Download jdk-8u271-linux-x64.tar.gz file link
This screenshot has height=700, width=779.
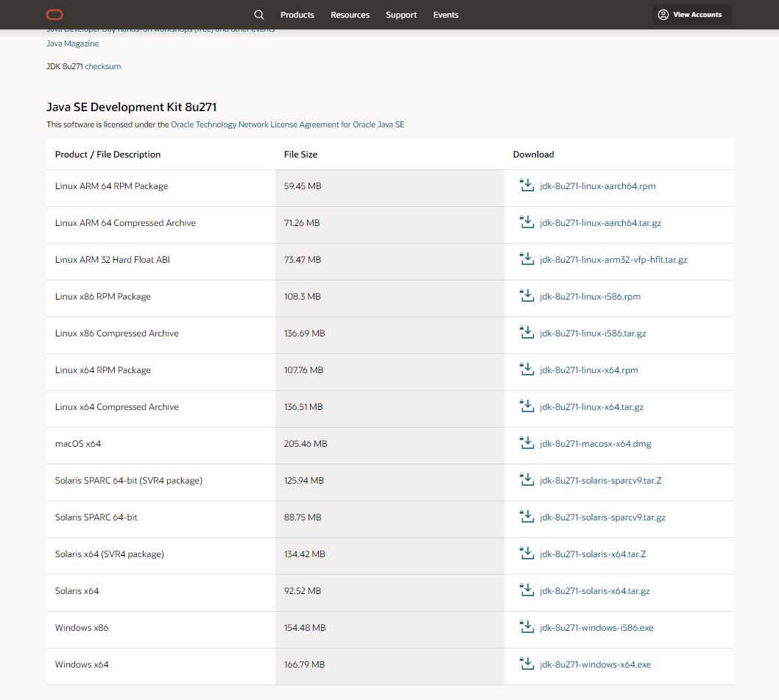[592, 407]
